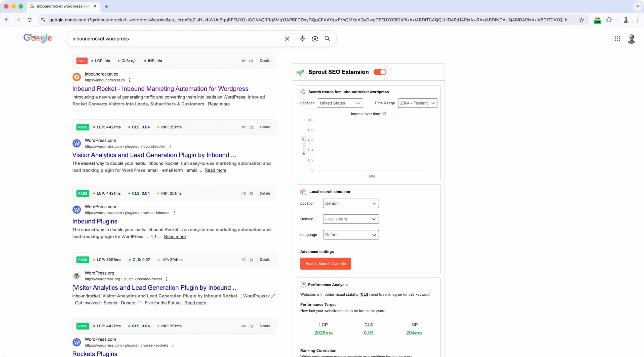The image size is (644, 357).
Task: Open Google Lens image search
Action: tap(315, 38)
